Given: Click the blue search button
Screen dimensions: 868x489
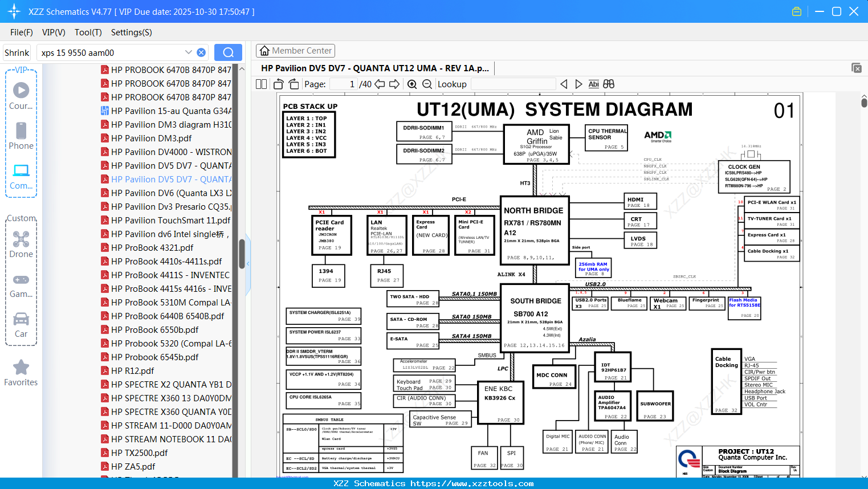Looking at the screenshot, I should click(228, 52).
